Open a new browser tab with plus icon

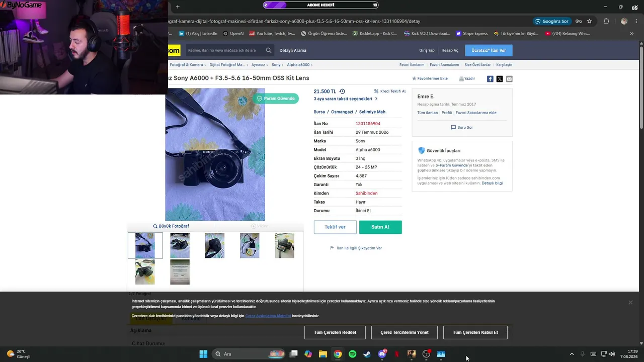[x=178, y=7]
